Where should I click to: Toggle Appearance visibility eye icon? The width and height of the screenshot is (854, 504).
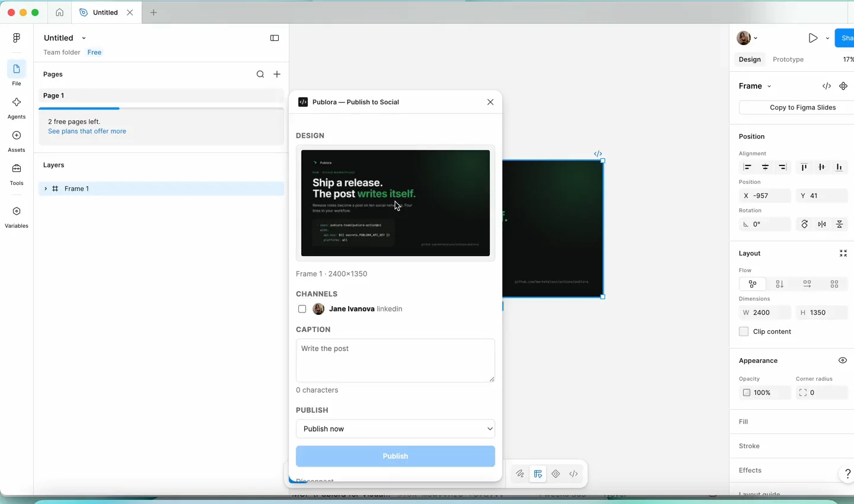coord(843,361)
